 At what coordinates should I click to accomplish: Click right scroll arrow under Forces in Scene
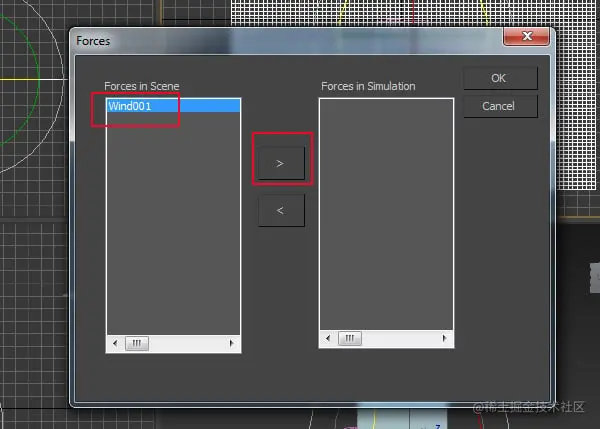tap(232, 343)
